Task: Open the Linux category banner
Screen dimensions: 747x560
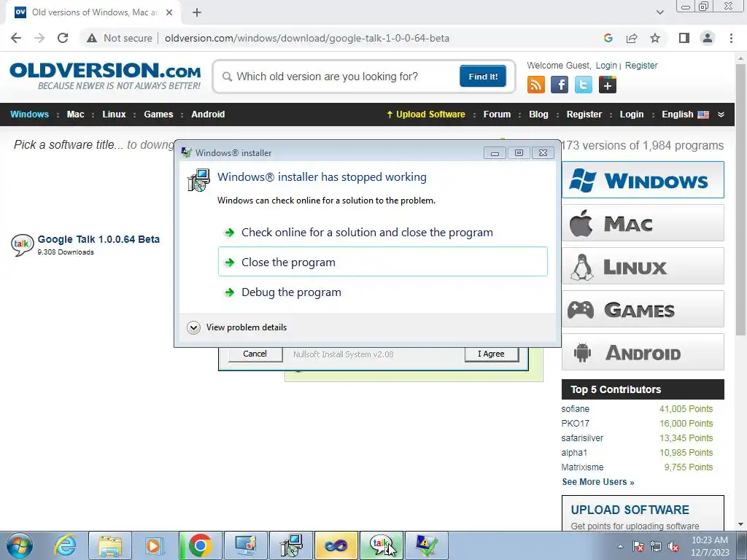Action: 643,266
